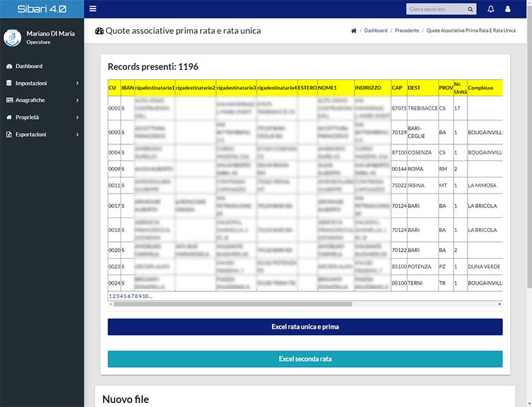The image size is (532, 407).
Task: Click TREBISACCE destination cell
Action: pos(423,108)
